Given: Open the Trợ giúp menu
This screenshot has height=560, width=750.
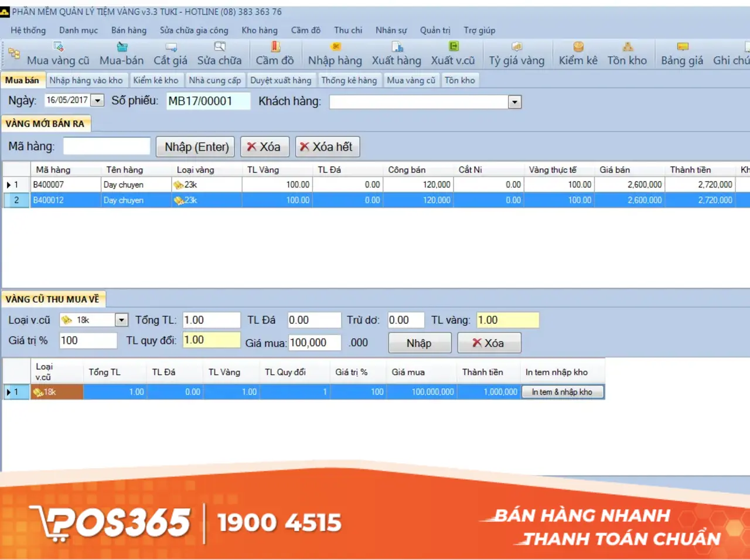Looking at the screenshot, I should click(479, 30).
